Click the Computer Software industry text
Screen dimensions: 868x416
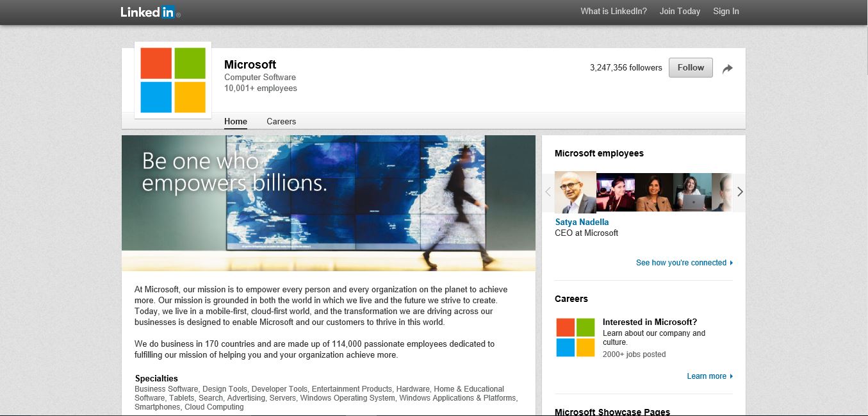260,77
